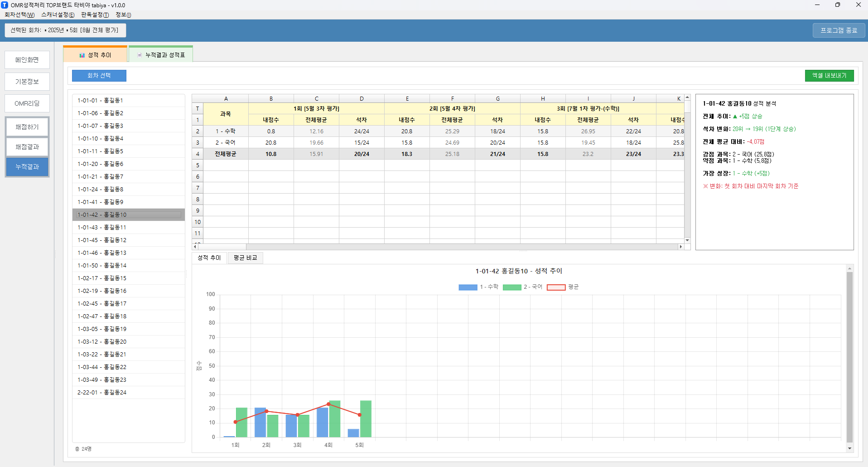Click the chart icon on 성적 추이 tab

pos(82,55)
